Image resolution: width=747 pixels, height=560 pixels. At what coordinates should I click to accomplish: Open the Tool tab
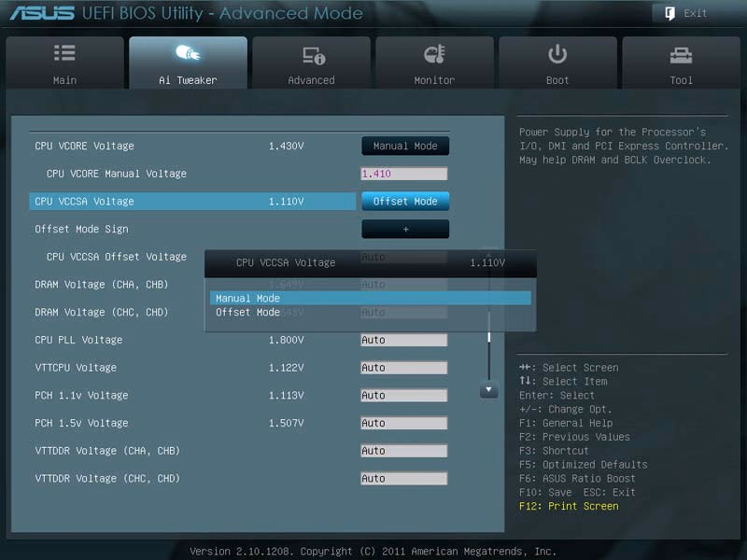point(682,63)
